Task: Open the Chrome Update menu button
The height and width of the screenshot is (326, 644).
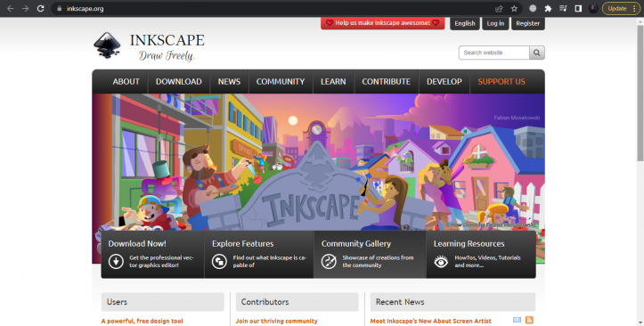Action: point(622,8)
